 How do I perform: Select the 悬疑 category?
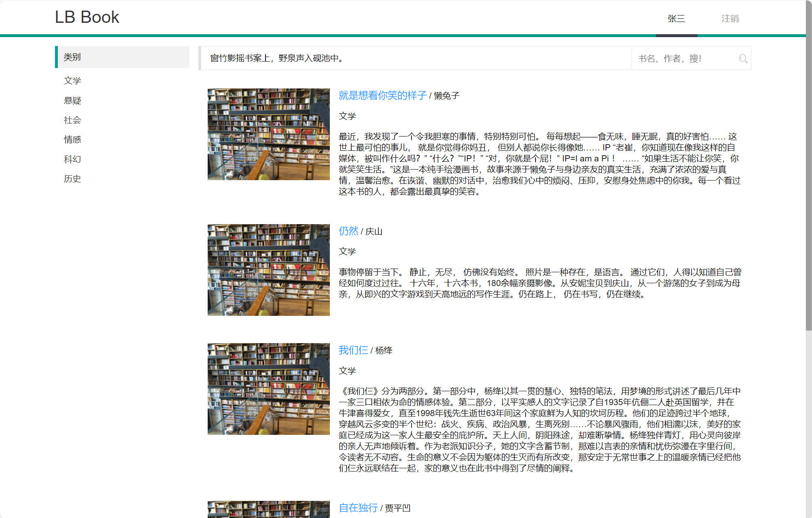coord(72,101)
